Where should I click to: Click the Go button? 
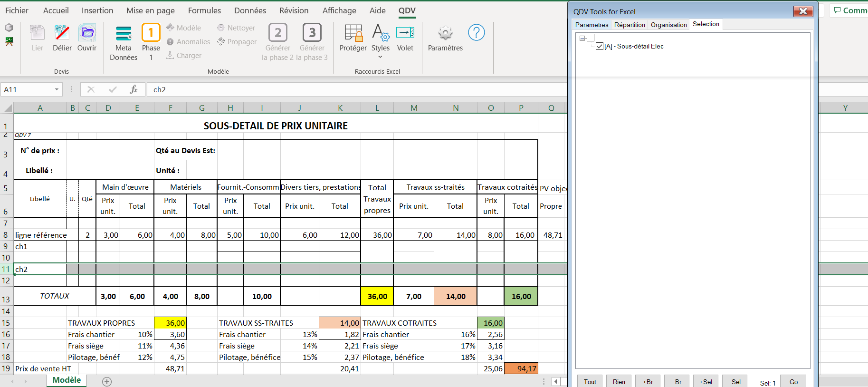click(x=793, y=382)
